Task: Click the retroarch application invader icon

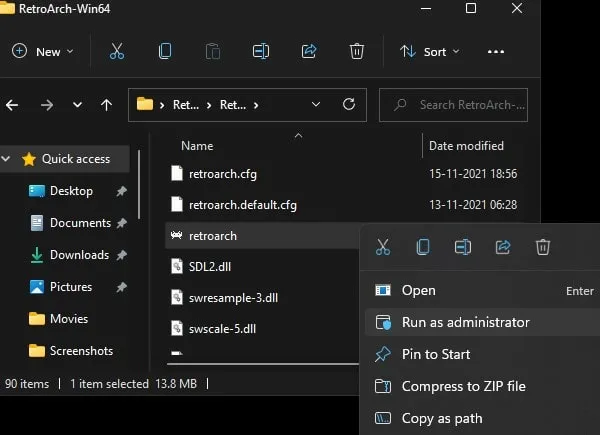Action: coord(176,235)
